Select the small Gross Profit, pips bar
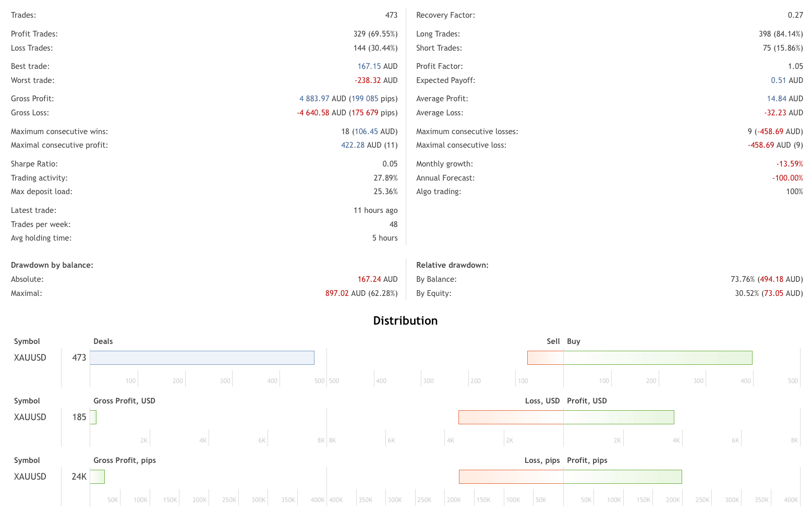 coord(98,477)
